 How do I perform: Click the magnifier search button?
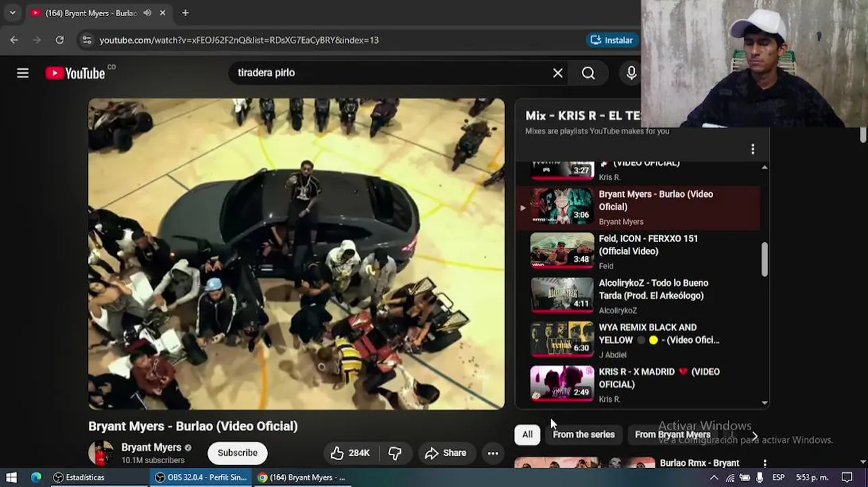coord(588,73)
